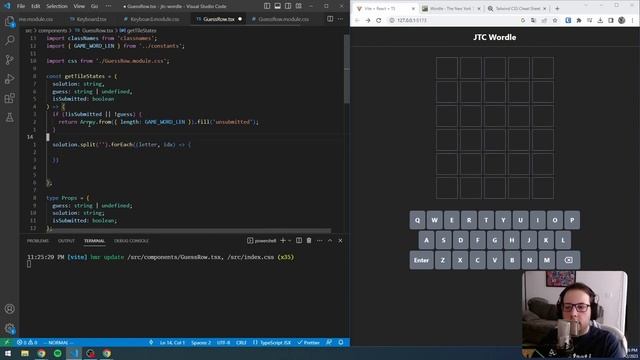The height and width of the screenshot is (360, 640).
Task: Open terminal panel more actions ellipsis
Action: point(320,240)
